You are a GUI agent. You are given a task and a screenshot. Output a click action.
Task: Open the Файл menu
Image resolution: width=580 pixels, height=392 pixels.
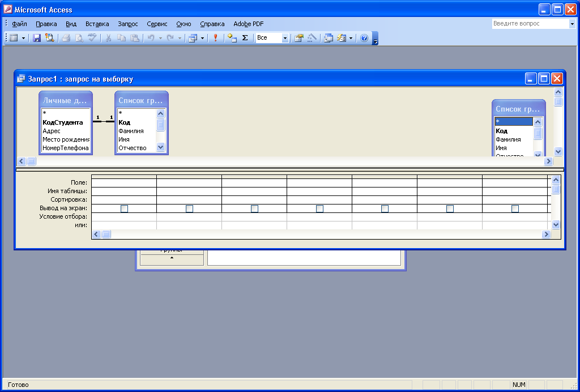[20, 24]
